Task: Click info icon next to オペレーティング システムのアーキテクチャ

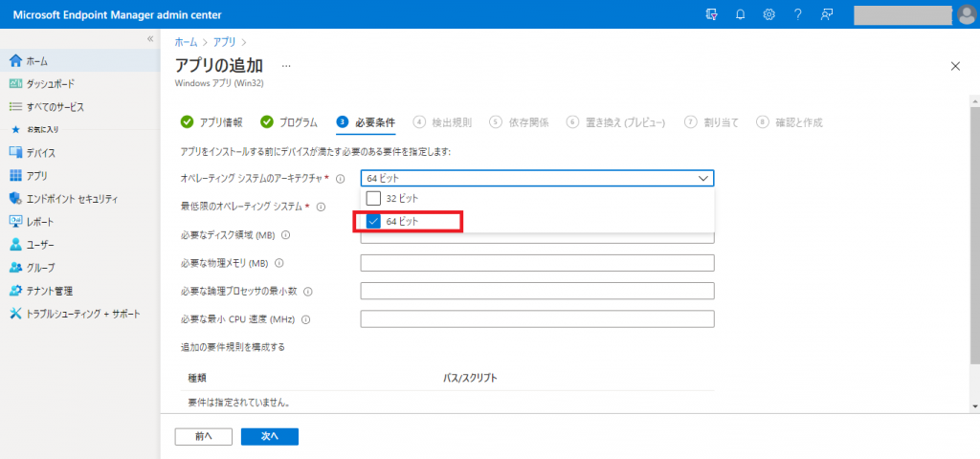Action: tap(341, 179)
